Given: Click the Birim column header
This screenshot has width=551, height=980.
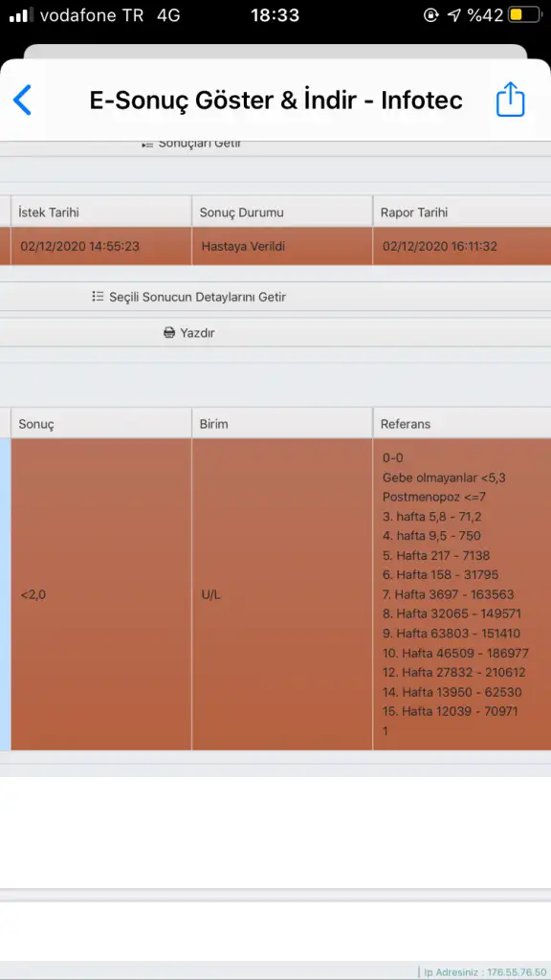Looking at the screenshot, I should click(282, 424).
